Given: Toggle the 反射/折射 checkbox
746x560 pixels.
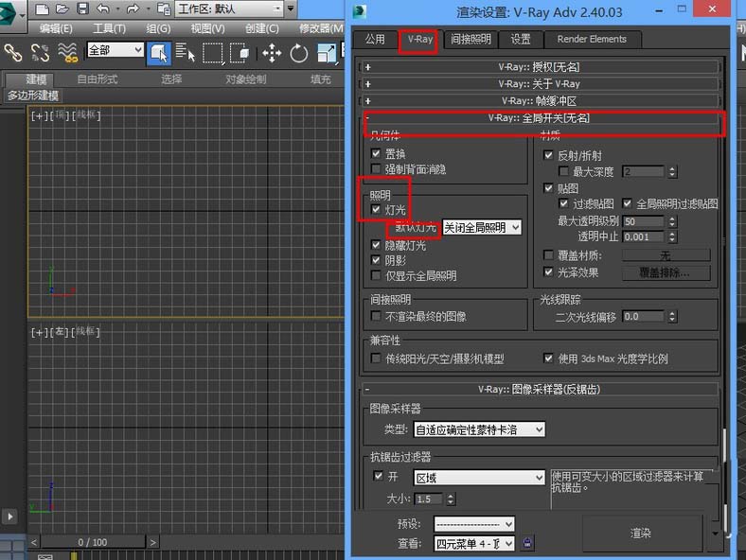Looking at the screenshot, I should click(x=548, y=155).
